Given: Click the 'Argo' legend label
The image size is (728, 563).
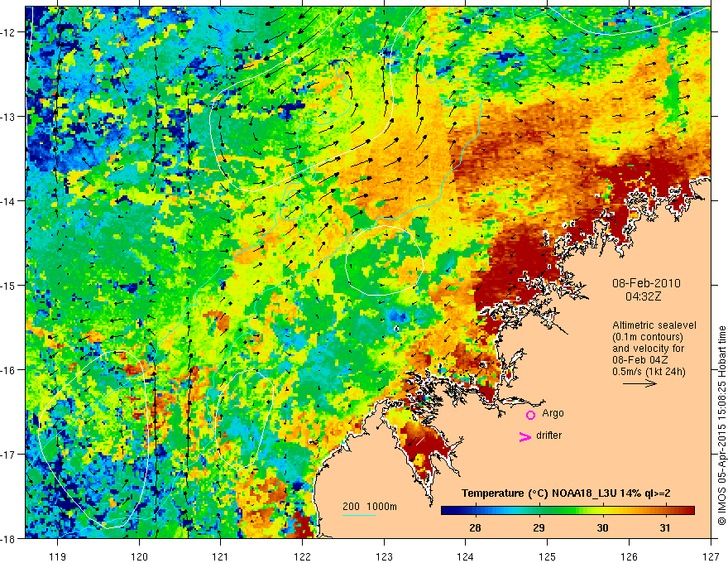Looking at the screenshot, I should tap(553, 413).
